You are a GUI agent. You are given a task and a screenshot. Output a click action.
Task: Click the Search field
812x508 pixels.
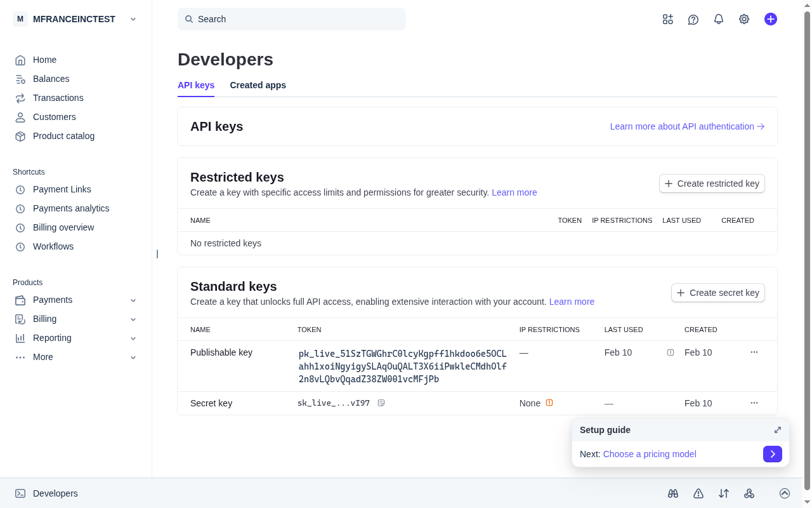tap(291, 19)
